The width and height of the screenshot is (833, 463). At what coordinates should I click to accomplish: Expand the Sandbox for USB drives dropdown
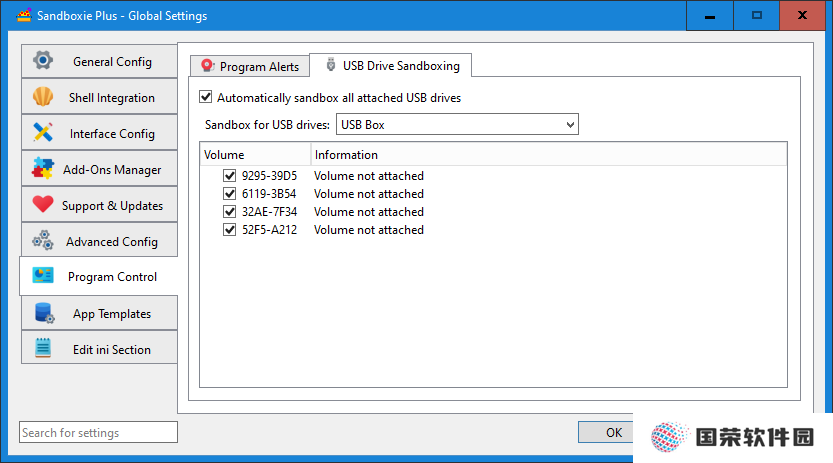tap(457, 124)
